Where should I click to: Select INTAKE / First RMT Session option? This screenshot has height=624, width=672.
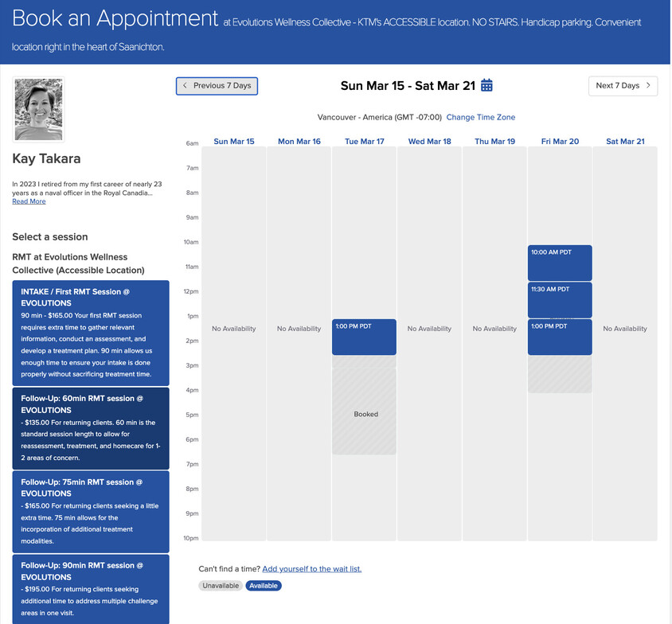[90, 333]
